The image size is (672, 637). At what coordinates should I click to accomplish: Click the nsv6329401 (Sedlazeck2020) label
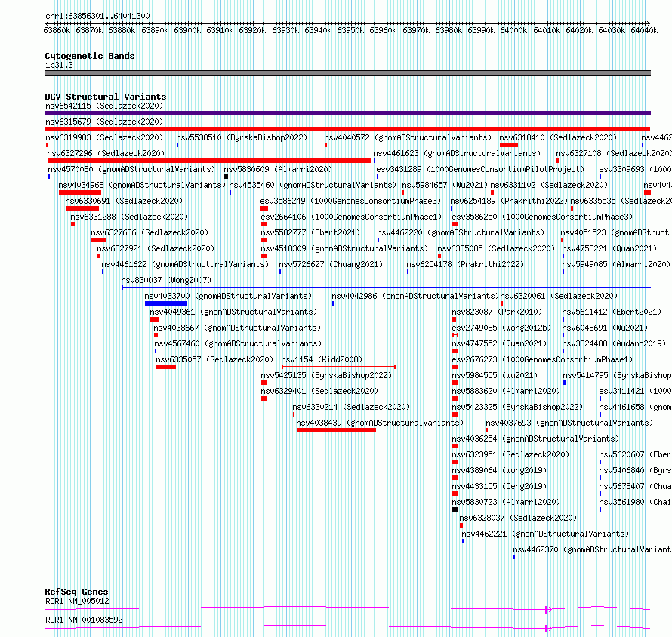319,391
